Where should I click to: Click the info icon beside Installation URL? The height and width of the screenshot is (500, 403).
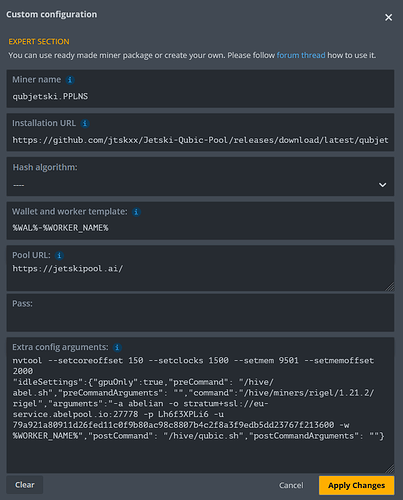[85, 124]
